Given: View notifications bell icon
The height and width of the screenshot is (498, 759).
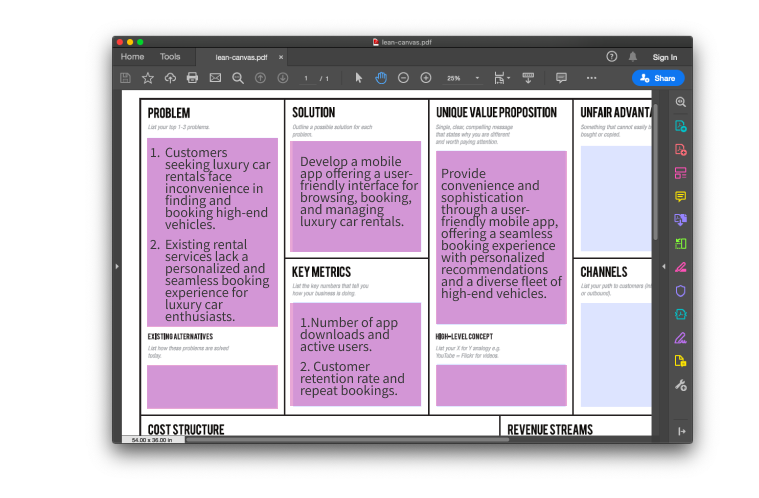Looking at the screenshot, I should click(633, 57).
